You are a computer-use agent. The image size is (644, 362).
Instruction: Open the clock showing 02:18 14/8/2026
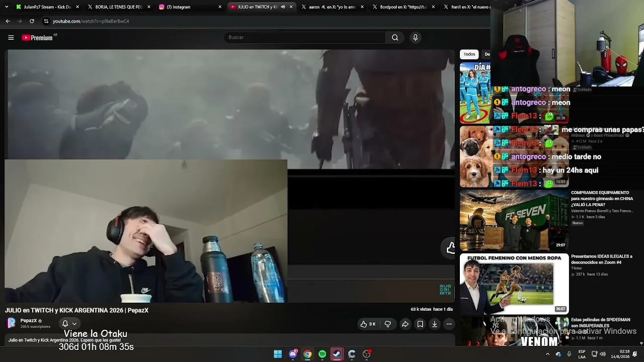[619, 354]
